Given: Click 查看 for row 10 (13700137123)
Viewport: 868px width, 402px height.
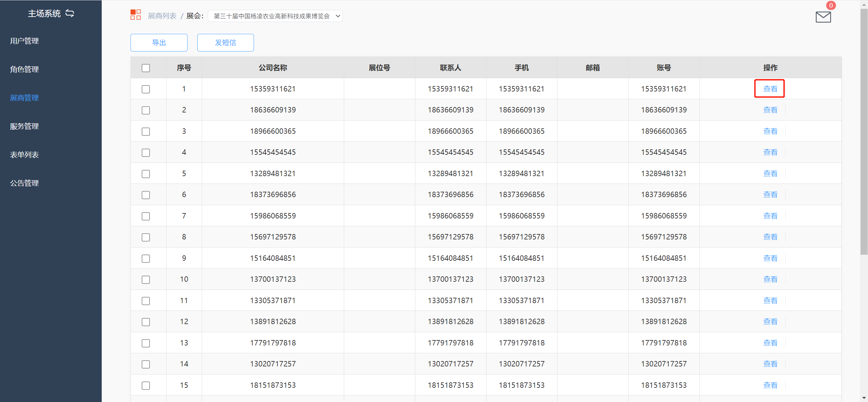Looking at the screenshot, I should [x=770, y=279].
